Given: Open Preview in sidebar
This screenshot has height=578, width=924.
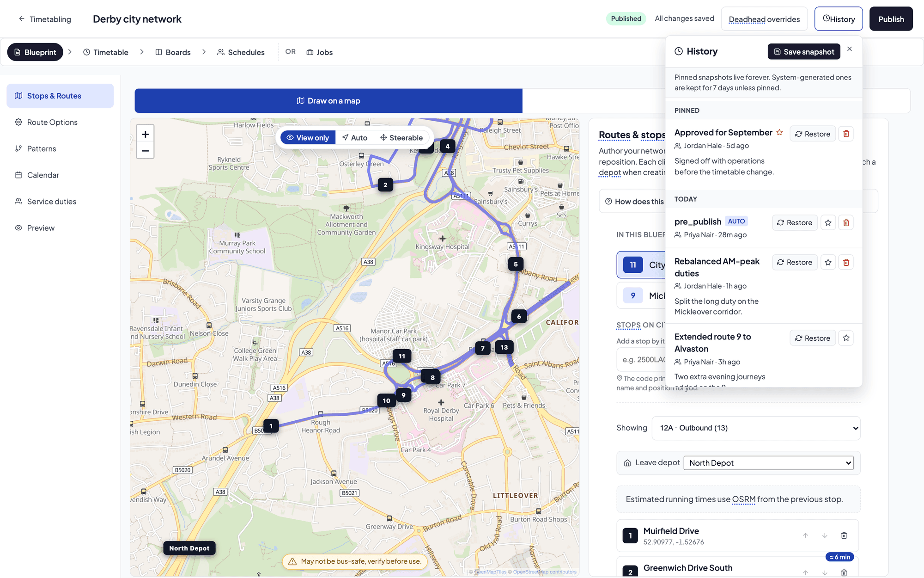Looking at the screenshot, I should (60, 228).
